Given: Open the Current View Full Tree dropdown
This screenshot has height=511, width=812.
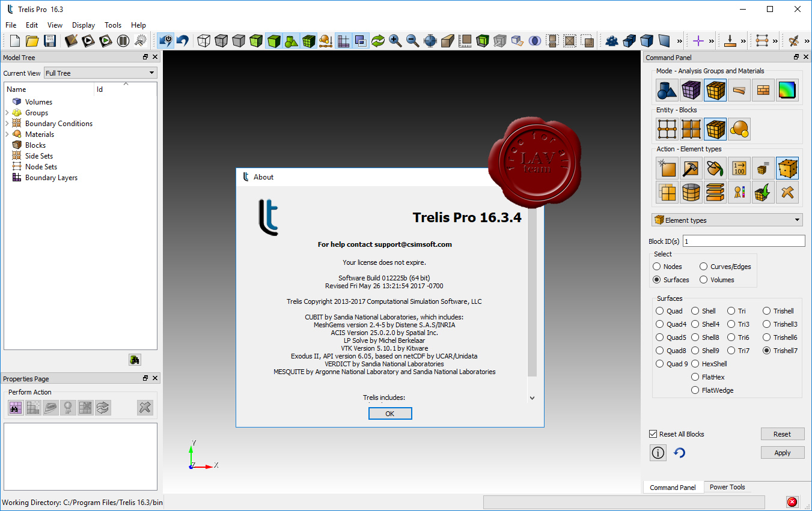Looking at the screenshot, I should 100,73.
